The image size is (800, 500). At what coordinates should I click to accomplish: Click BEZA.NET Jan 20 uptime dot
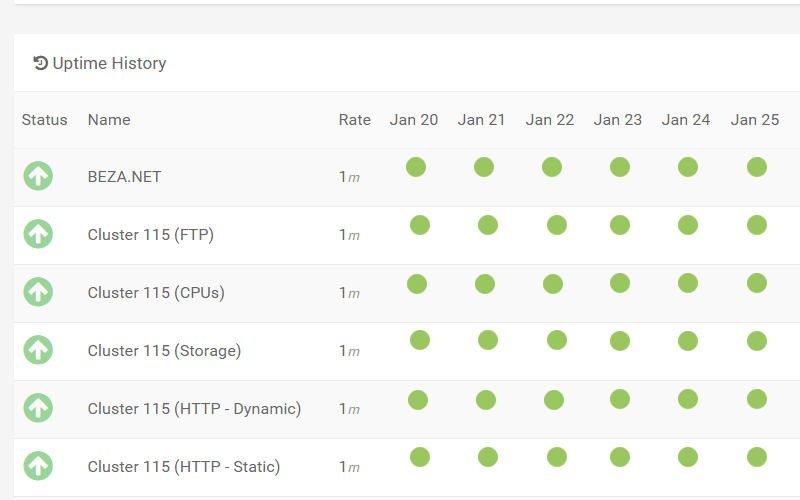416,167
